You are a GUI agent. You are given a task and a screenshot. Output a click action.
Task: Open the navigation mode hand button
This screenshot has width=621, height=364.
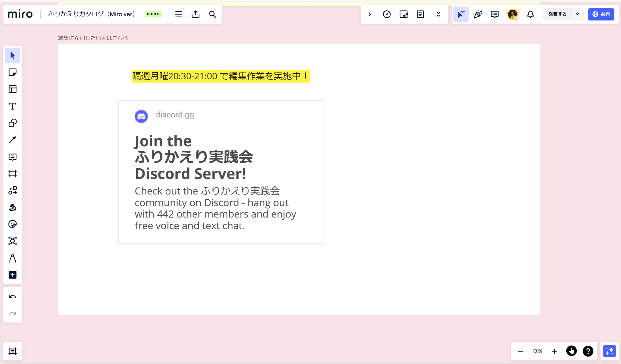coord(571,351)
